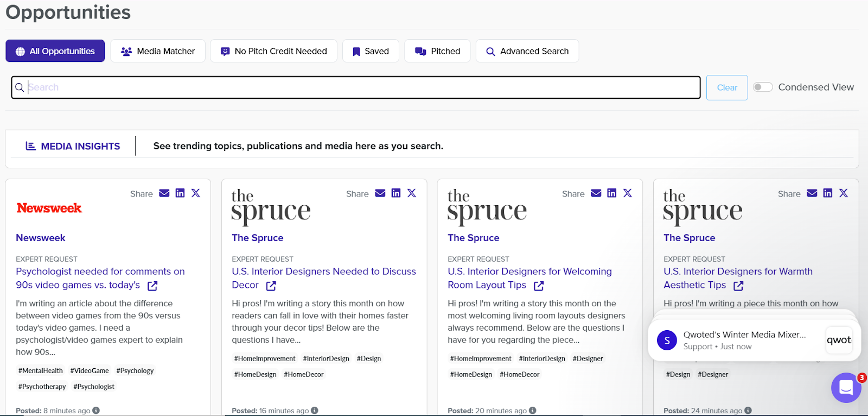Click the #VideoGame tag
The image size is (868, 416).
[x=90, y=371]
